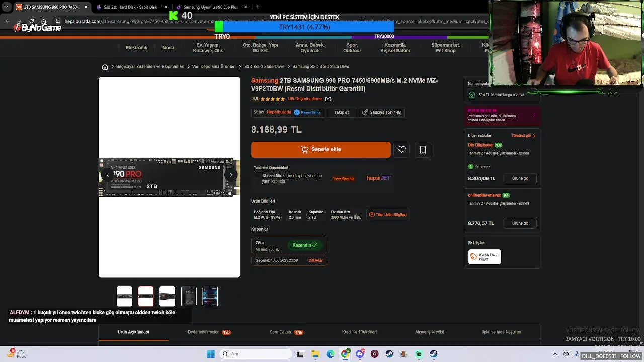Close the 'Ssd 2tb Hard Disk' tab
Screen dimensions: 644x362
click(166, 7)
